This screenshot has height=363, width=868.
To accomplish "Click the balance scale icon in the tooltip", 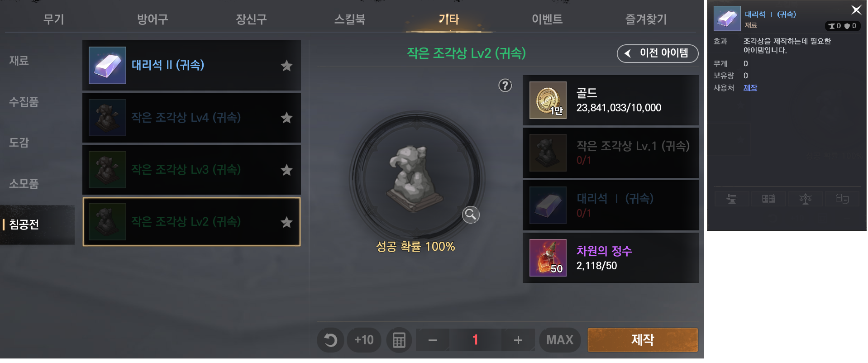I will pyautogui.click(x=805, y=199).
